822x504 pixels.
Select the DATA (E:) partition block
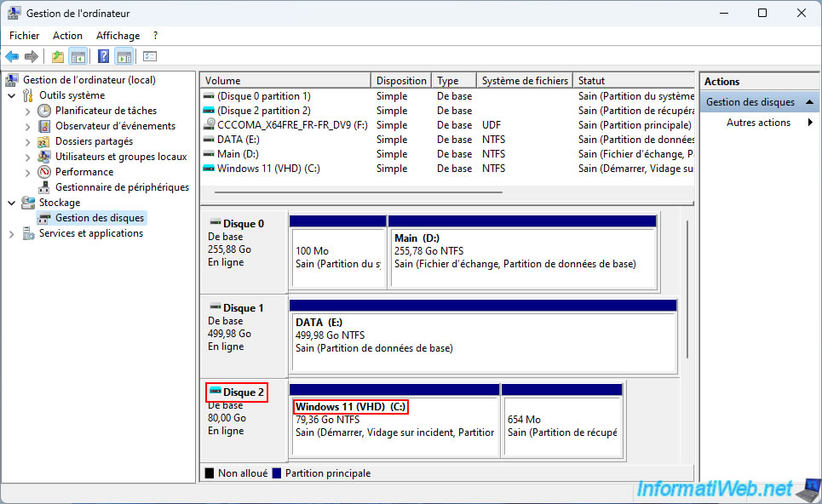tap(483, 335)
